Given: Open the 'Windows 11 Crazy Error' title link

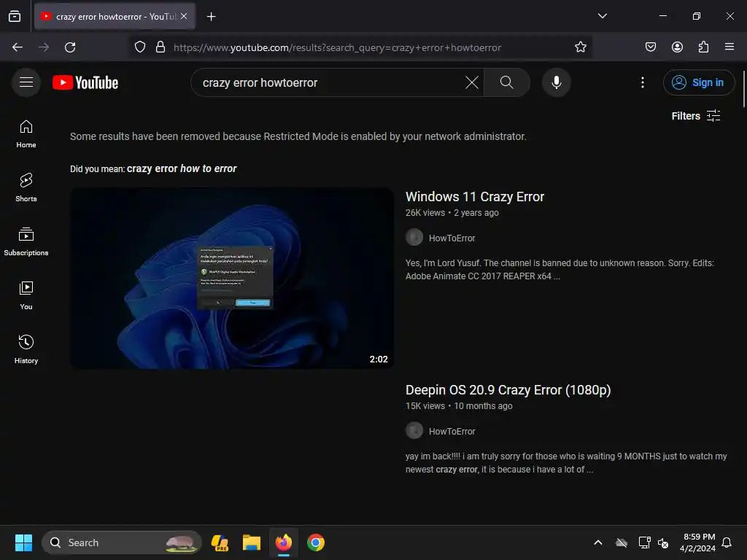Looking at the screenshot, I should coord(474,197).
